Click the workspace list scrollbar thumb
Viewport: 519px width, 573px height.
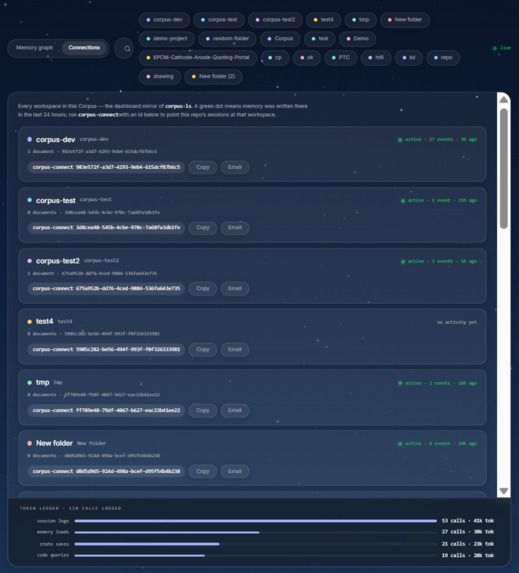[504, 168]
